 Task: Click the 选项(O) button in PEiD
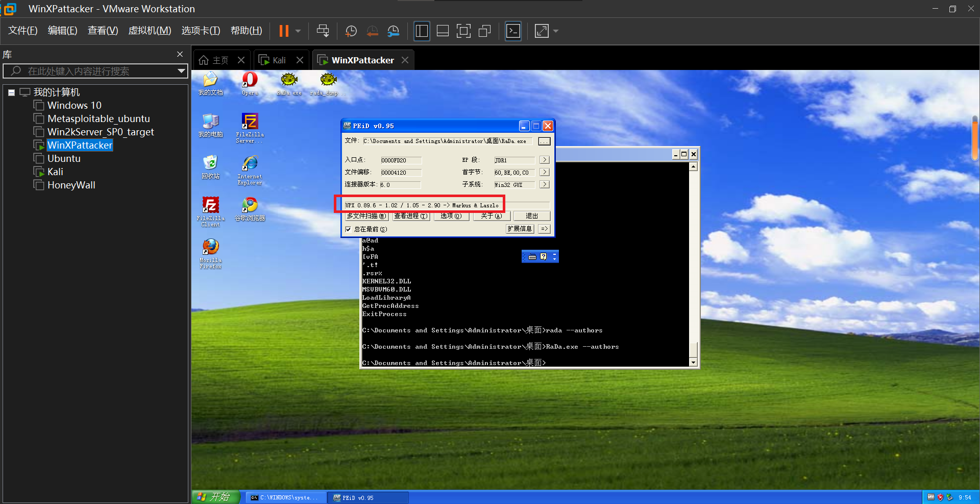(x=451, y=216)
